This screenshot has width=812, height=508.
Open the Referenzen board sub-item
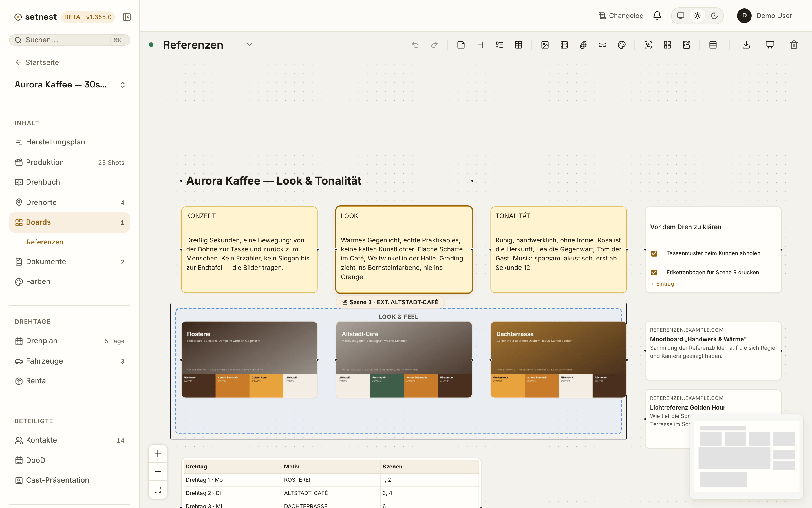(x=45, y=242)
